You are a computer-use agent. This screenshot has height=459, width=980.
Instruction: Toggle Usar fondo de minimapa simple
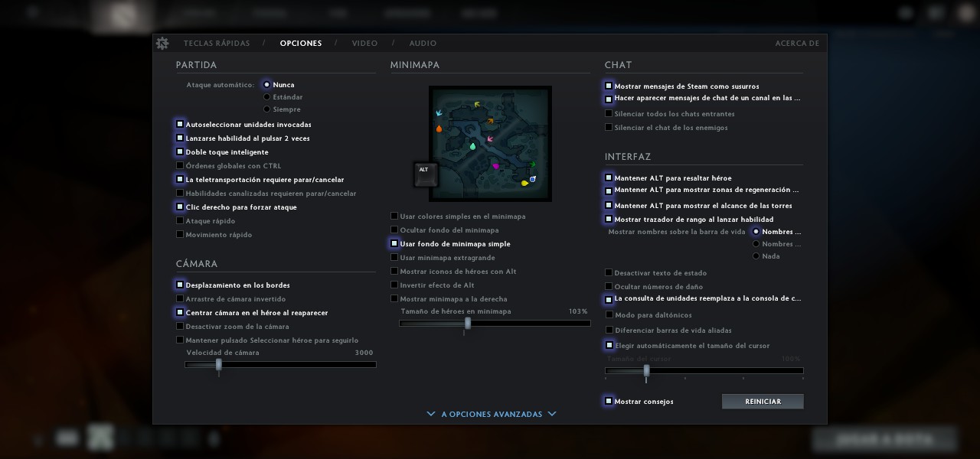pyautogui.click(x=394, y=243)
